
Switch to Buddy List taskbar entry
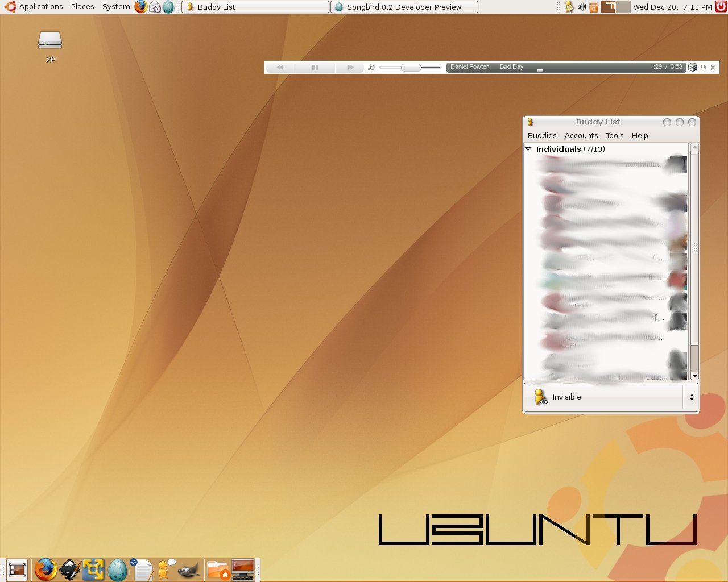coord(255,7)
